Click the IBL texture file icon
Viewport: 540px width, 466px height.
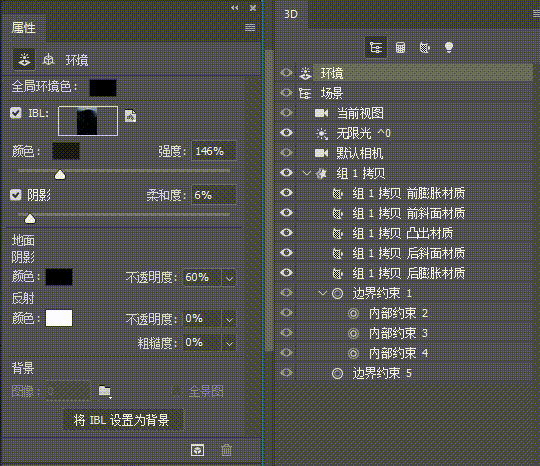click(x=131, y=116)
